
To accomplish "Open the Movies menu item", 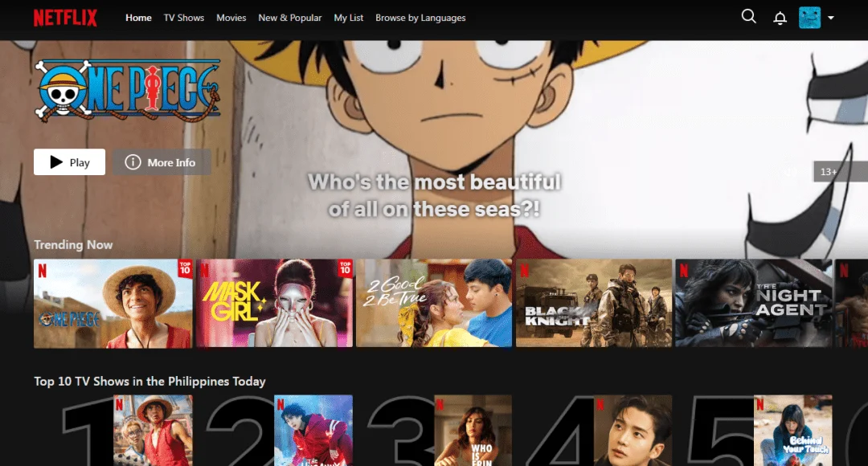I will pos(231,18).
